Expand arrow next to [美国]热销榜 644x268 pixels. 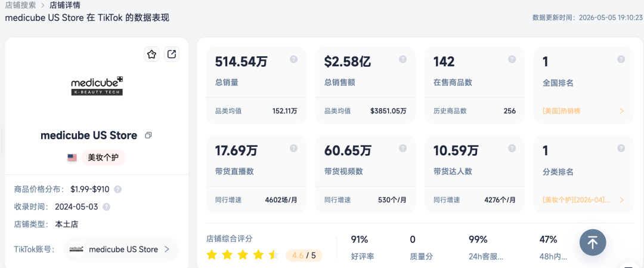click(621, 111)
